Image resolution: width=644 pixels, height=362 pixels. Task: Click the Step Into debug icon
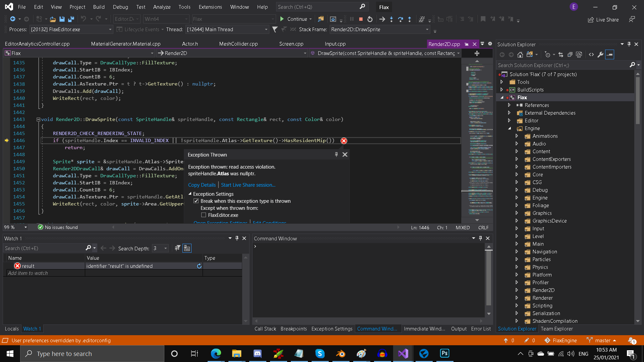[x=391, y=19]
